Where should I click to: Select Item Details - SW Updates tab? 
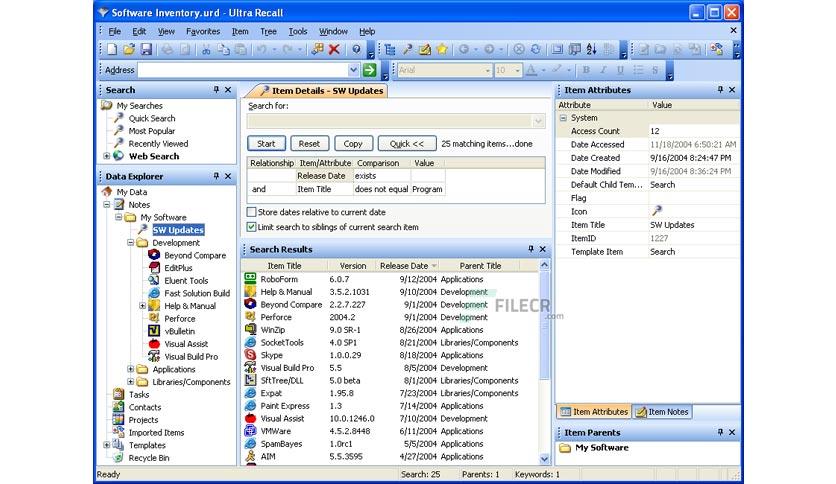(x=320, y=91)
